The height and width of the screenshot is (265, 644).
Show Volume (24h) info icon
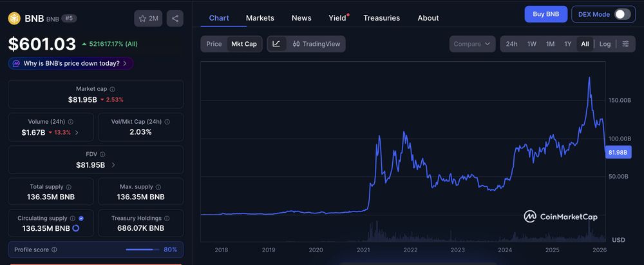point(71,122)
